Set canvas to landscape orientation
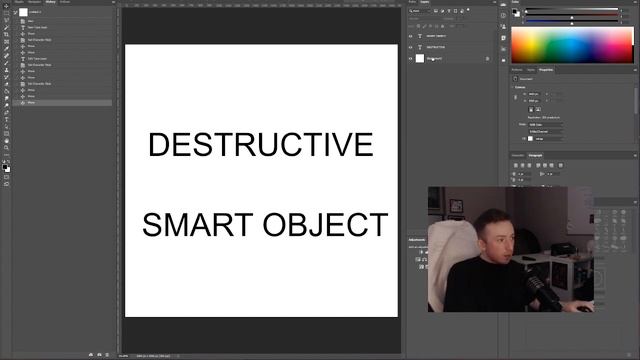Image resolution: width=640 pixels, height=360 pixels. pyautogui.click(x=538, y=109)
